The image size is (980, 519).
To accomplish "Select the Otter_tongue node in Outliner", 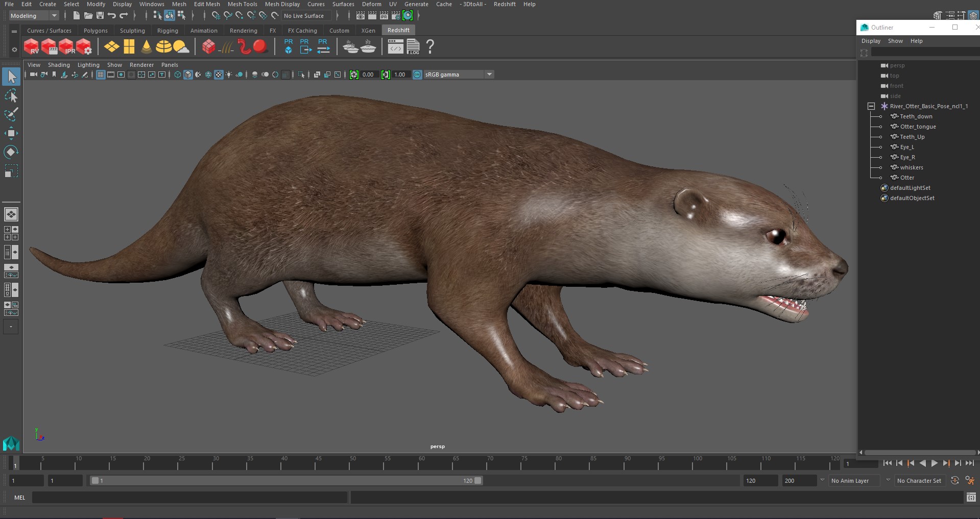I will tap(918, 127).
